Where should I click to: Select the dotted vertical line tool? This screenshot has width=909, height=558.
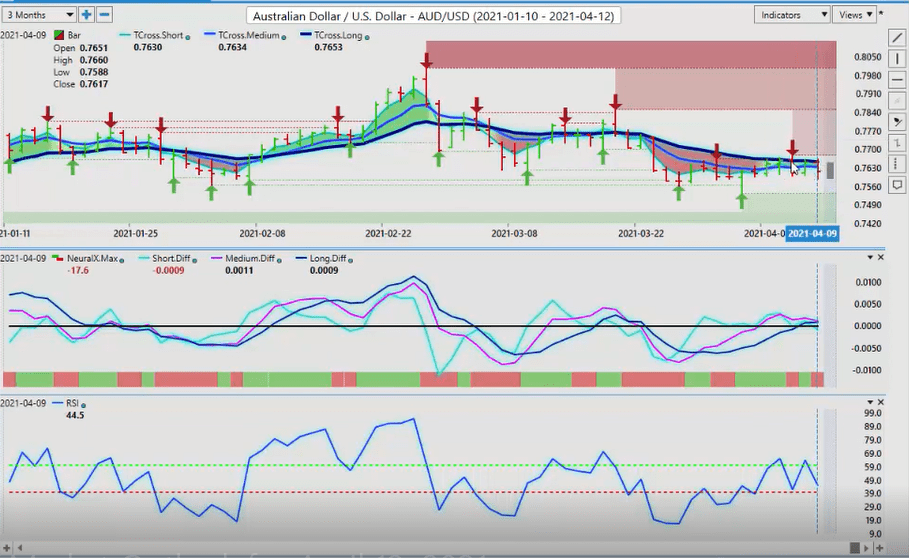click(x=896, y=163)
